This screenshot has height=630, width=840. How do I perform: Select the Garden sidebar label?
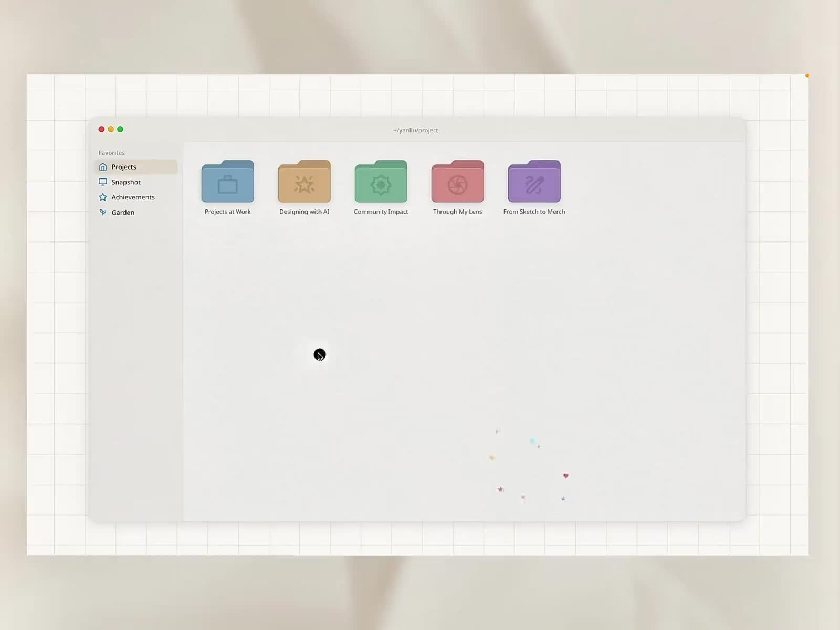123,213
